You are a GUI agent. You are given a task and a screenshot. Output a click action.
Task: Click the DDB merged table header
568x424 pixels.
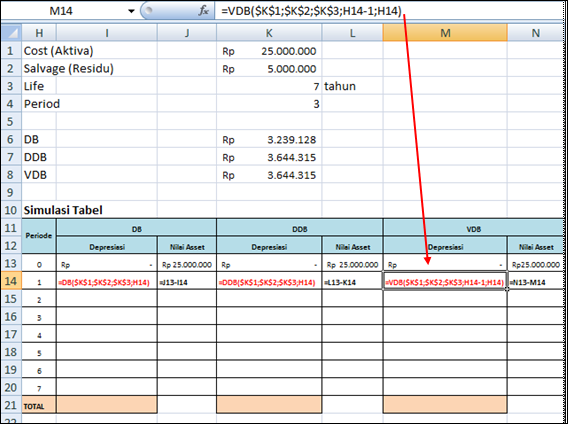300,229
